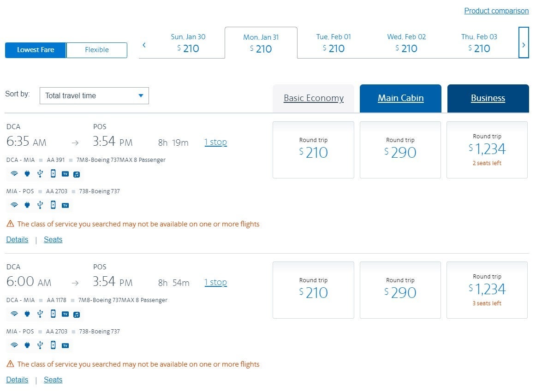The width and height of the screenshot is (536, 392).
Task: Click the music icon on flight AA 1178
Action: pyautogui.click(x=77, y=315)
